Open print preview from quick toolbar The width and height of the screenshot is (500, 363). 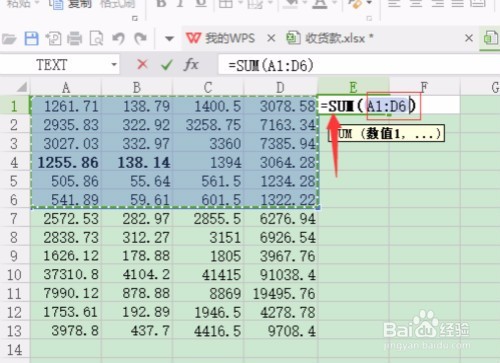tap(96, 39)
